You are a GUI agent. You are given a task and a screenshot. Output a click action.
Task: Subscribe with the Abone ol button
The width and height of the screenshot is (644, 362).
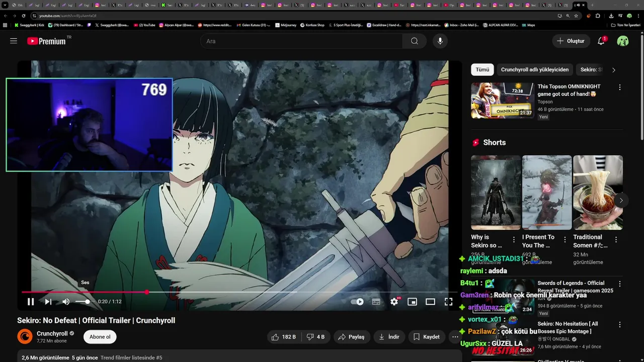point(100,337)
